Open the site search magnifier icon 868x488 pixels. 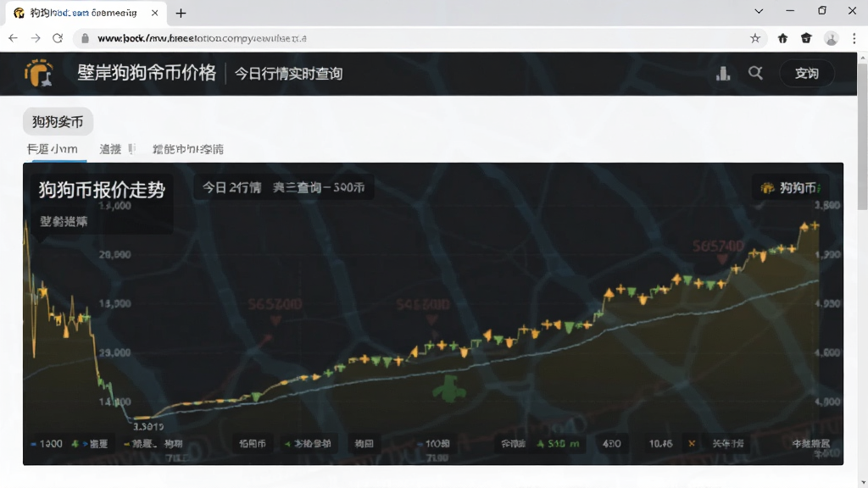(755, 73)
